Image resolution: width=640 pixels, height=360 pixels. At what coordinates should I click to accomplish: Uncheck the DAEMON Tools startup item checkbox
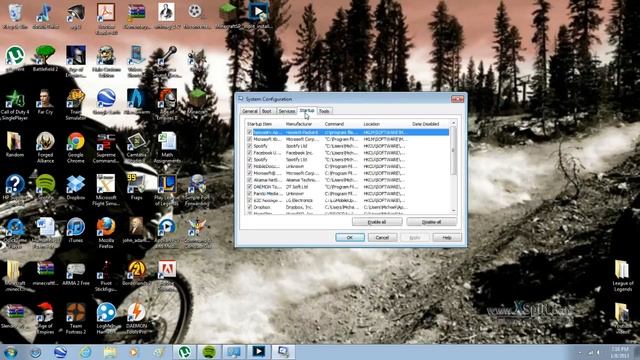click(250, 187)
